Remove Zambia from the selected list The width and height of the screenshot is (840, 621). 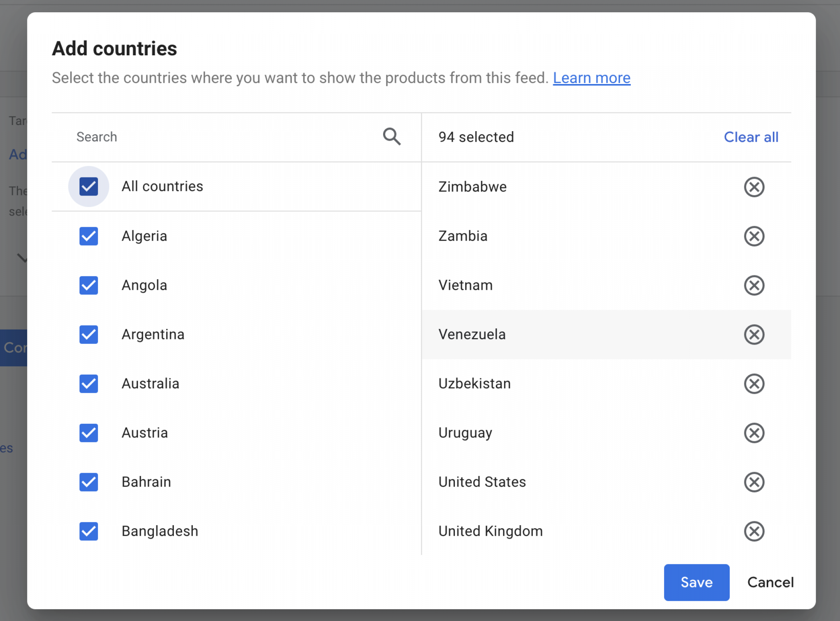[x=754, y=236]
